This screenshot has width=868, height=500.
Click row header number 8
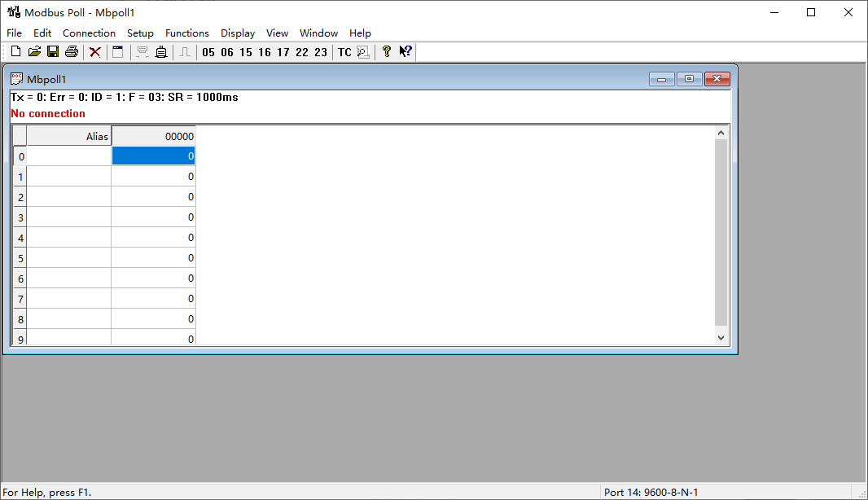(x=20, y=319)
